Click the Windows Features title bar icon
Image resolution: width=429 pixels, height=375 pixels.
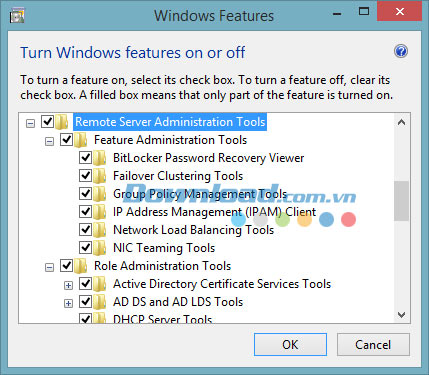(17, 15)
